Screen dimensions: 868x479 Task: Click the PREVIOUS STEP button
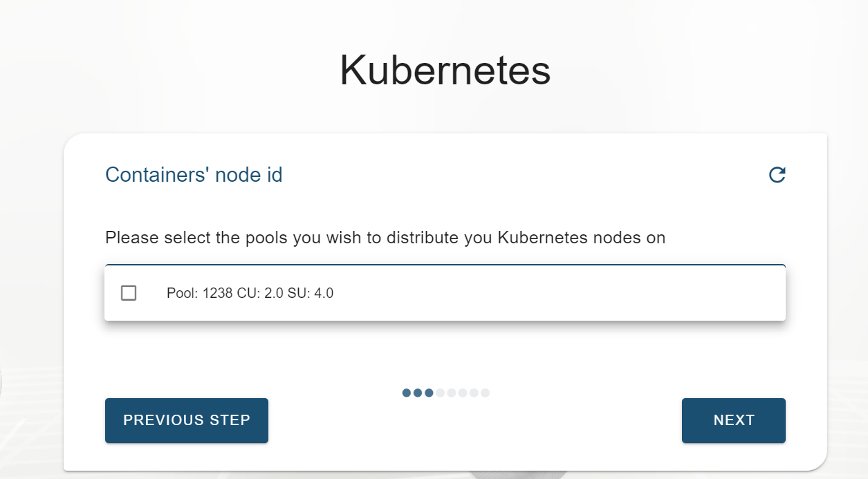(x=186, y=420)
